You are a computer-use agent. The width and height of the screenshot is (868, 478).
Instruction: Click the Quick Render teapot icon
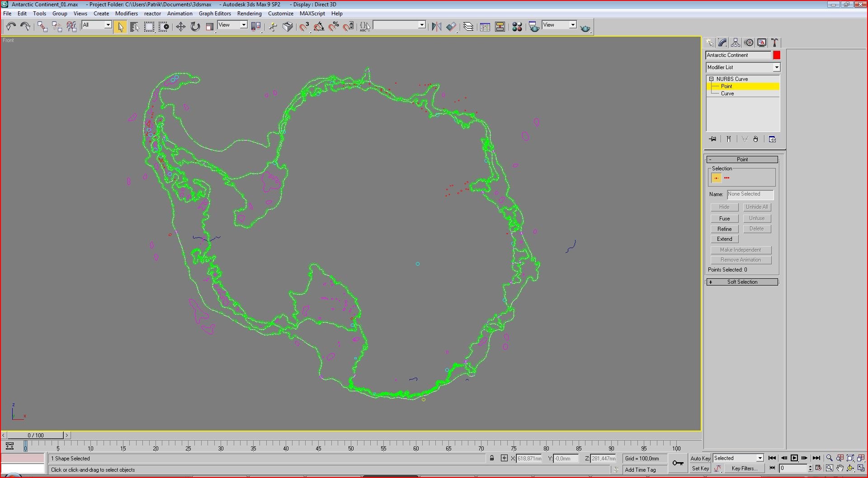pos(585,27)
